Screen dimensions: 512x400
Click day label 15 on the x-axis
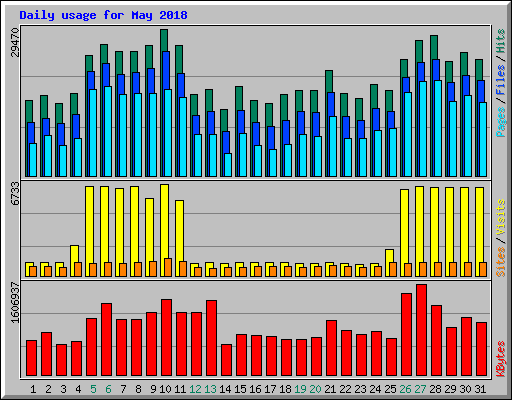click(x=240, y=389)
